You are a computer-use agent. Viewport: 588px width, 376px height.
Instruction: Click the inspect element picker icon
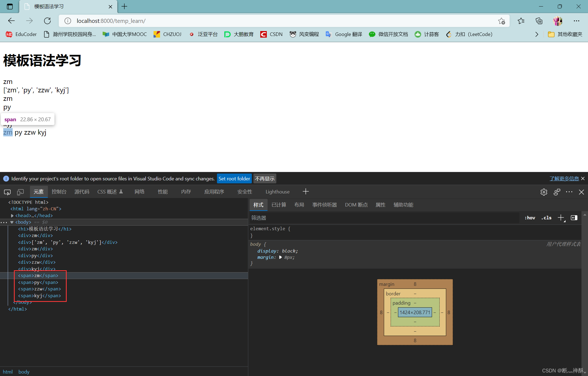click(7, 192)
